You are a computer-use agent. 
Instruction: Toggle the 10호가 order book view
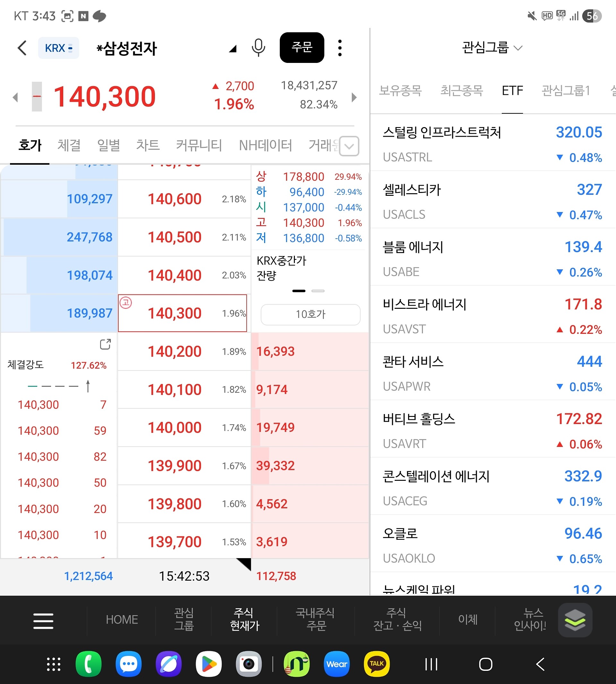click(x=310, y=314)
